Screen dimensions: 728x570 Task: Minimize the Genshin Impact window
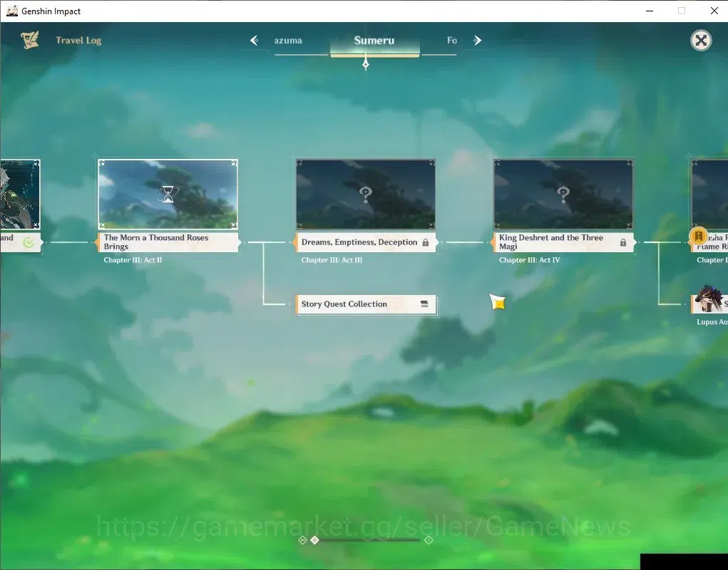(x=650, y=11)
